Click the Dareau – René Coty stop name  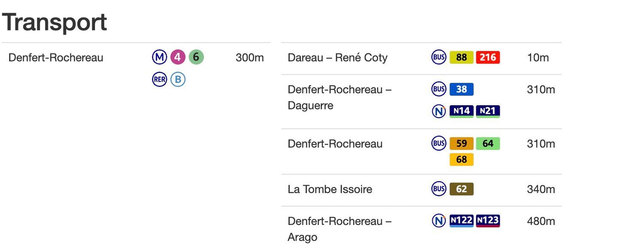coord(337,58)
